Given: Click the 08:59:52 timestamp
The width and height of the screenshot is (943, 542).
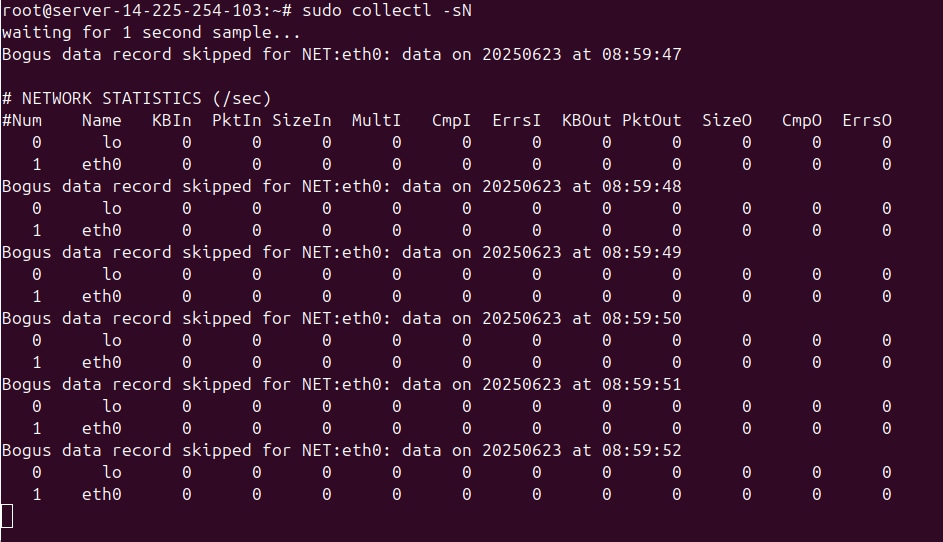Looking at the screenshot, I should point(641,450).
